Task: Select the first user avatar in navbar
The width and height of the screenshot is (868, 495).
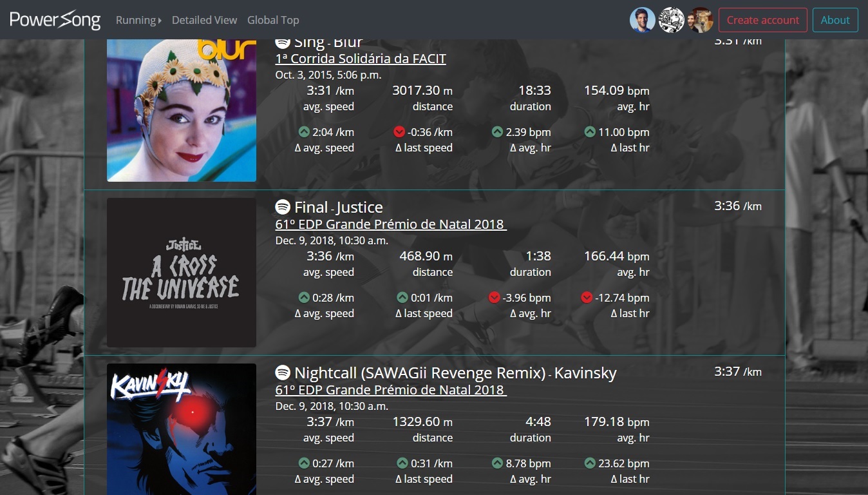Action: (x=642, y=20)
